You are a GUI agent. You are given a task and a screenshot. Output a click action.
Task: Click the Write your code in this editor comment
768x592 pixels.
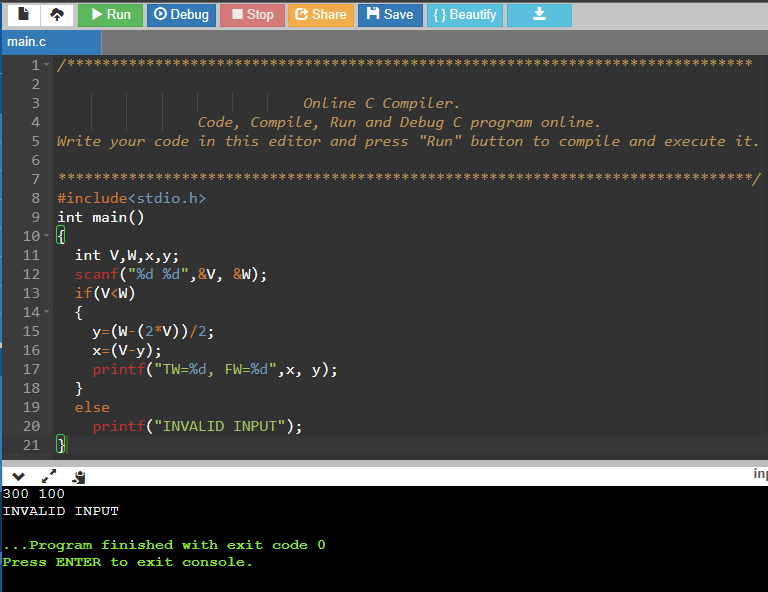408,142
